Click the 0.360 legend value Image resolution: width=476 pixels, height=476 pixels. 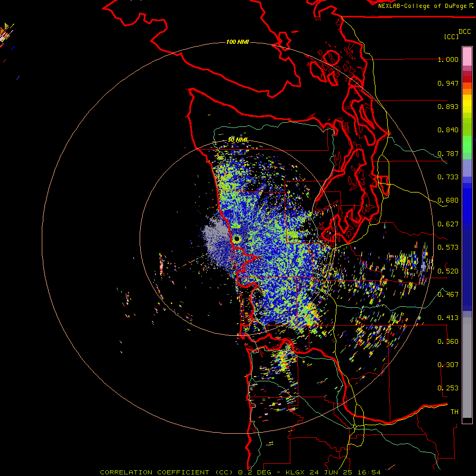[448, 342]
